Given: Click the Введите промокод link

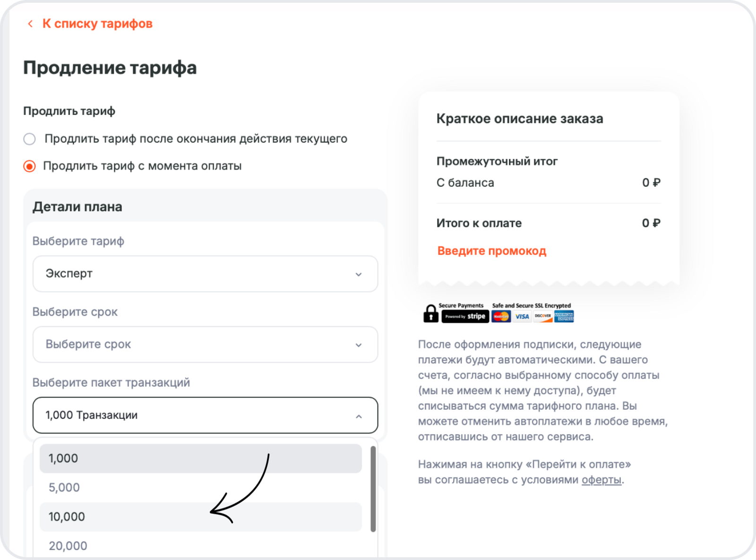Looking at the screenshot, I should click(x=491, y=251).
